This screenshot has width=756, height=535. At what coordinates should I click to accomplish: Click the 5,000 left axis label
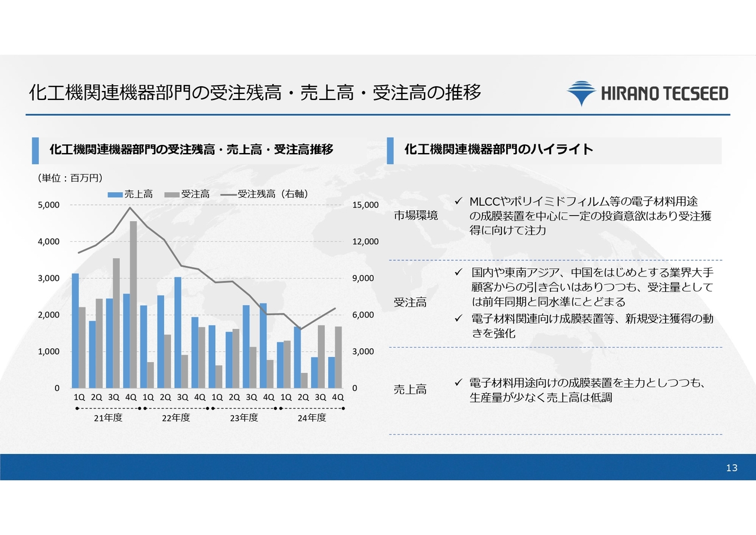pyautogui.click(x=49, y=205)
